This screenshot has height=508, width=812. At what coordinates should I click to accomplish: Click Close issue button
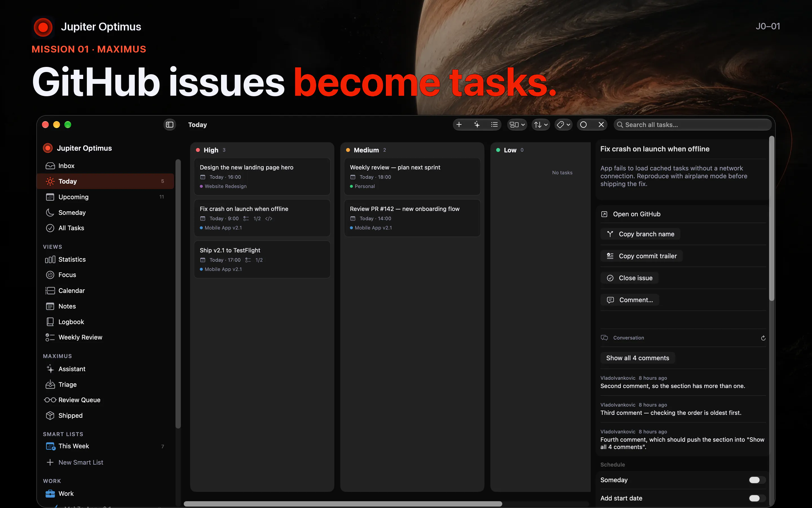[x=630, y=278]
